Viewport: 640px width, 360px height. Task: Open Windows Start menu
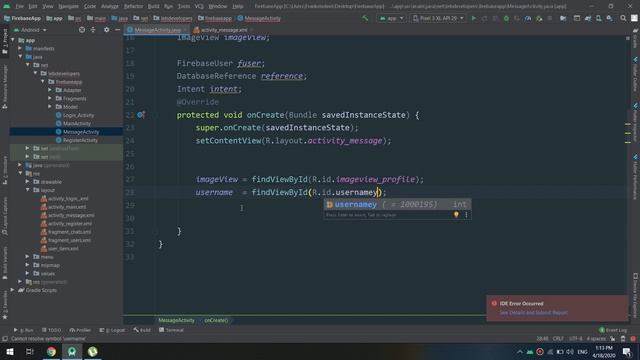pyautogui.click(x=9, y=351)
